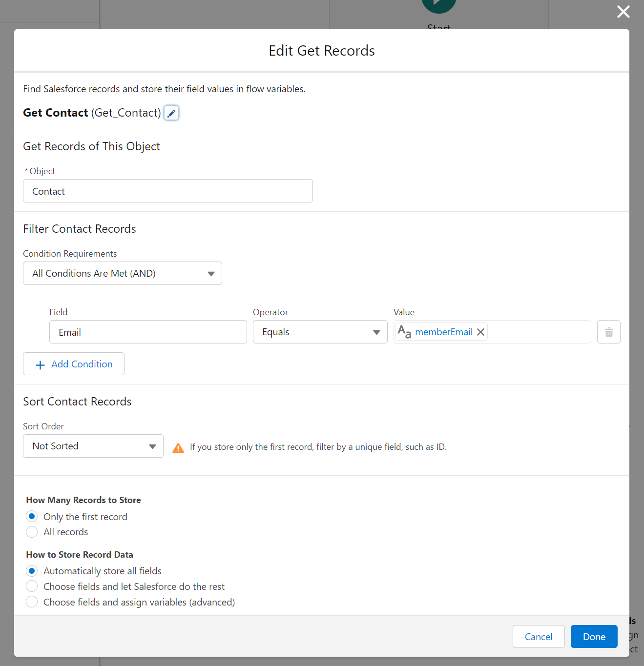Expand the Equals operator dropdown
Viewport: 644px width, 666px height.
click(x=320, y=332)
